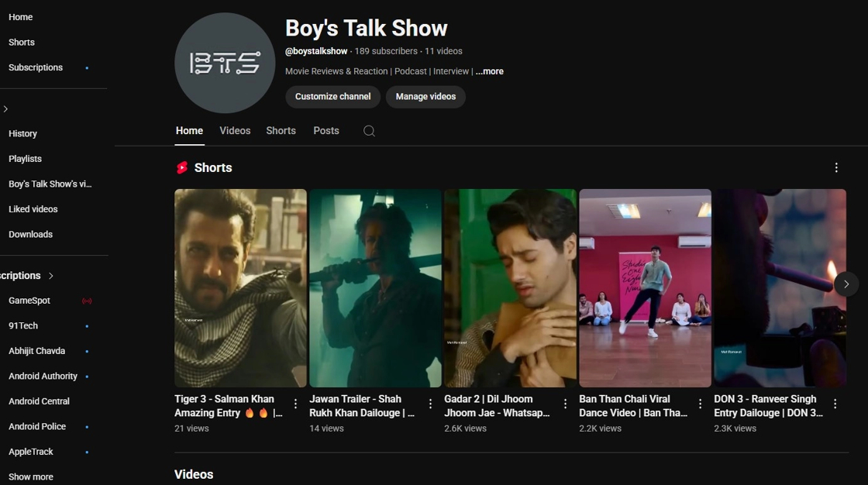Open Liked videos in the sidebar
This screenshot has width=868, height=485.
(33, 209)
